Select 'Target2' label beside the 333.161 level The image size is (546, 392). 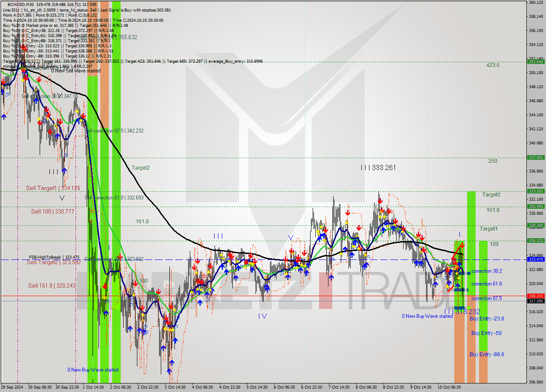pos(491,195)
